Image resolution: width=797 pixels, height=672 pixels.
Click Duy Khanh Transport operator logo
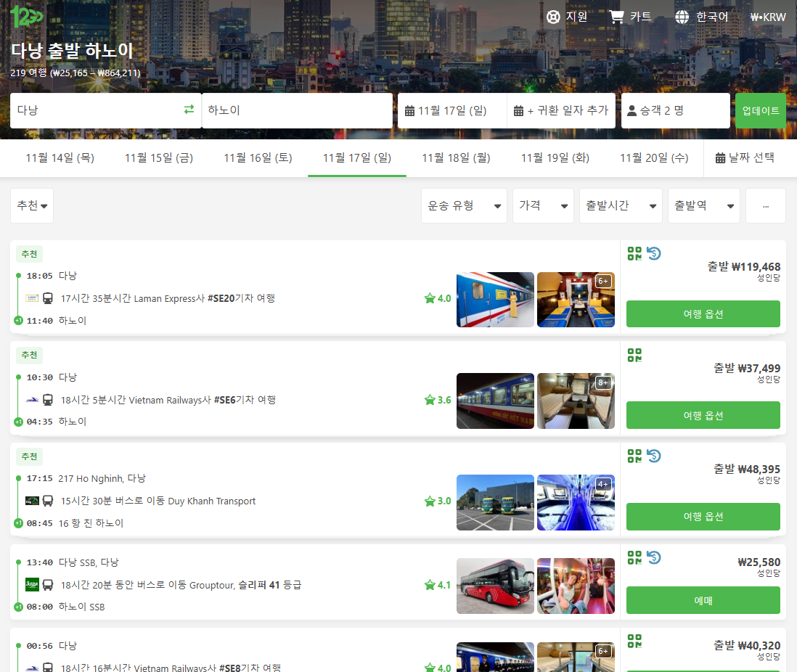(32, 501)
